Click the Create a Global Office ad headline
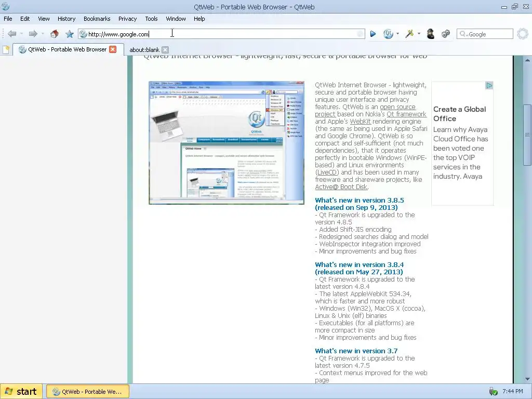 tap(459, 114)
